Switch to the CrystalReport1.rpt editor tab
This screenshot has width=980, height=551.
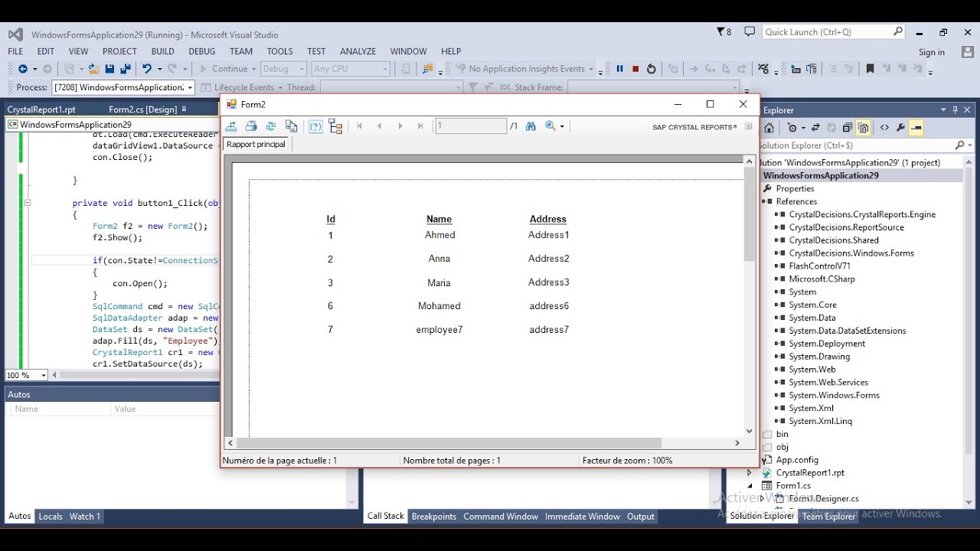(x=41, y=109)
